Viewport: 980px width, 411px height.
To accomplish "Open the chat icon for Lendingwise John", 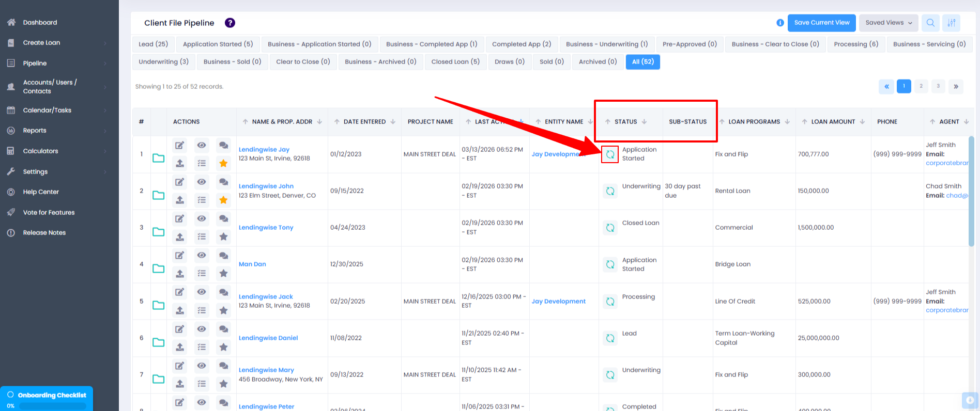I will click(x=223, y=182).
